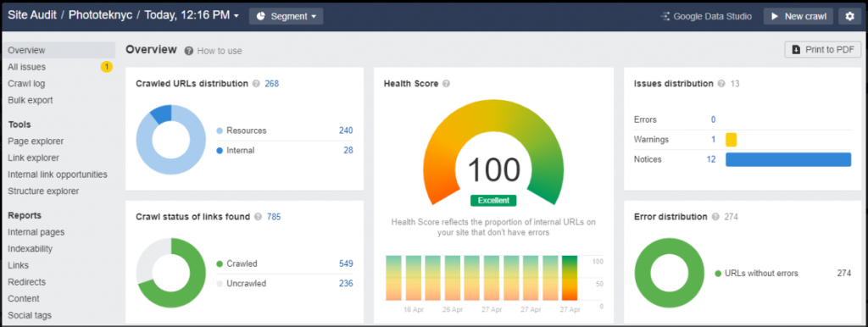Viewport: 868px width, 327px height.
Task: Open Internal pages report
Action: click(36, 232)
